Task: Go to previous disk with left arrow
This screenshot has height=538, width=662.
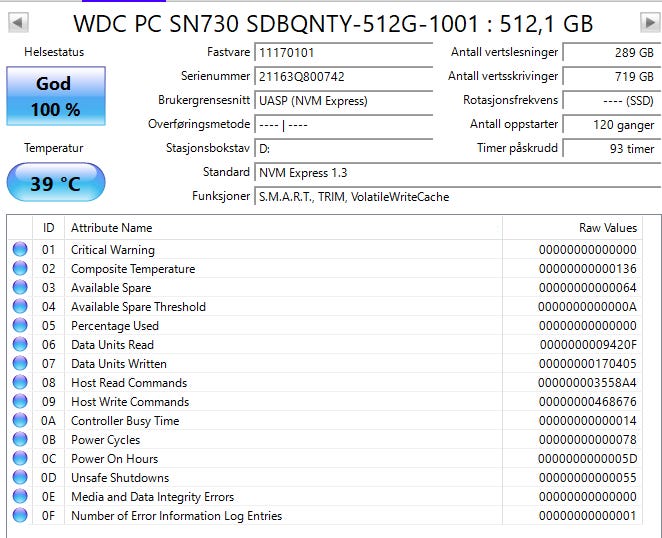Action: point(18,22)
